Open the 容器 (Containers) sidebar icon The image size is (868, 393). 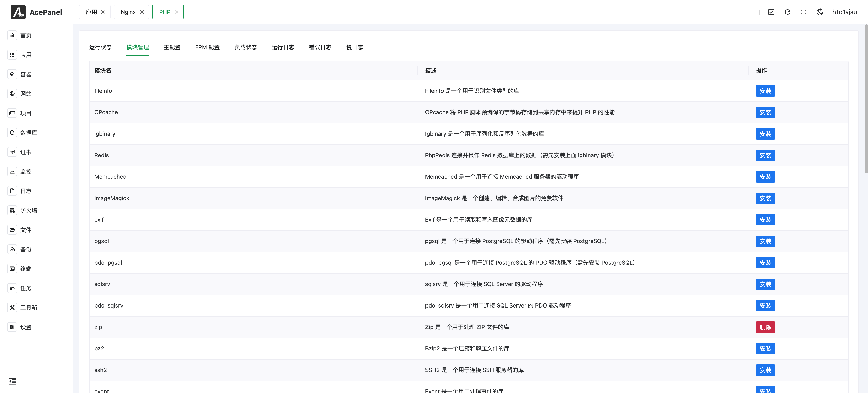pyautogui.click(x=12, y=74)
